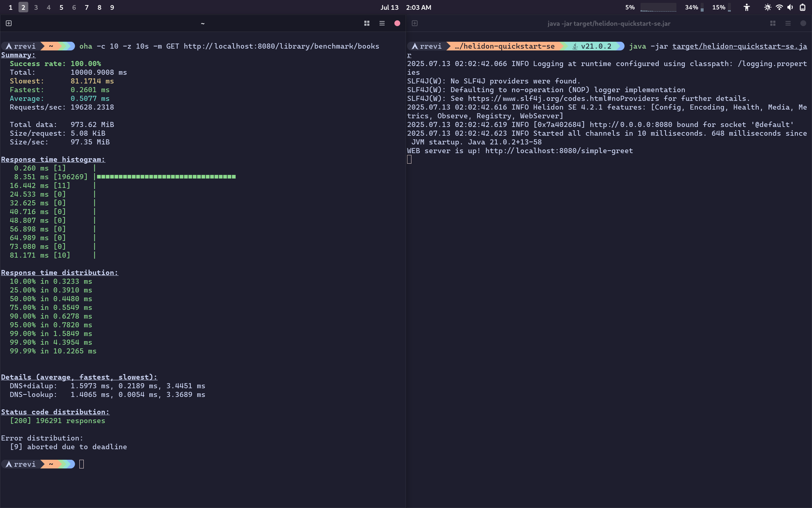
Task: Click the v21.0.2 Java version prompt segment
Action: pos(592,46)
